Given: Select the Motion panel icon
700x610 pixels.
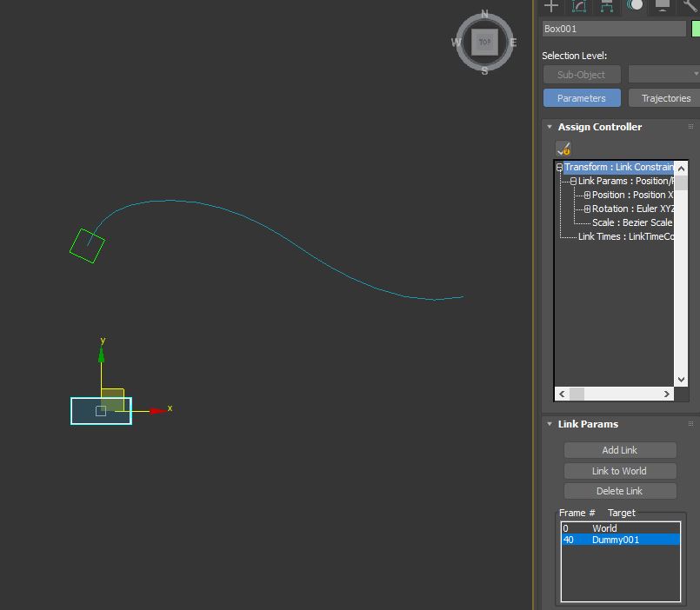Looking at the screenshot, I should pyautogui.click(x=635, y=7).
